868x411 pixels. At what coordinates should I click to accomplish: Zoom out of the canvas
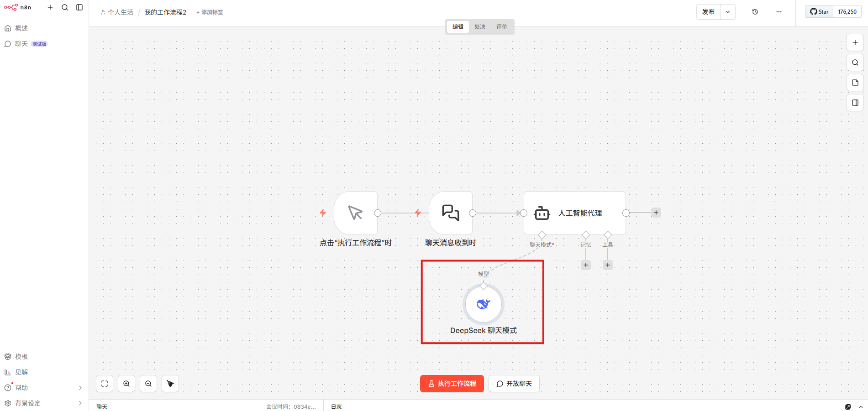[x=148, y=384]
